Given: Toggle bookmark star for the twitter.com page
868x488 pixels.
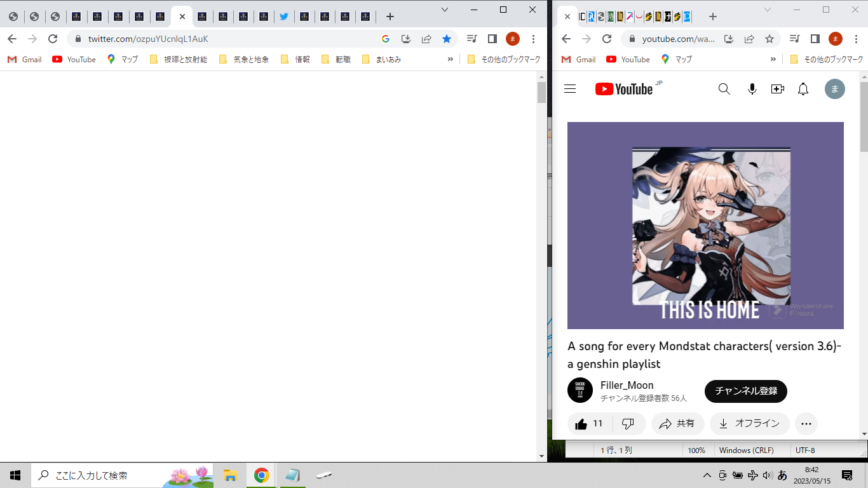Looking at the screenshot, I should (x=447, y=39).
